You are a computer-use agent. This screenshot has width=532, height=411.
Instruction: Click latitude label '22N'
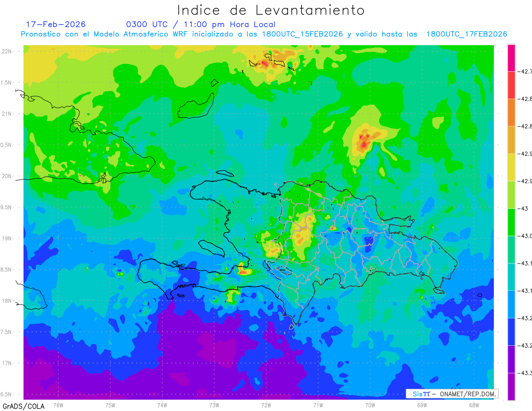point(7,51)
